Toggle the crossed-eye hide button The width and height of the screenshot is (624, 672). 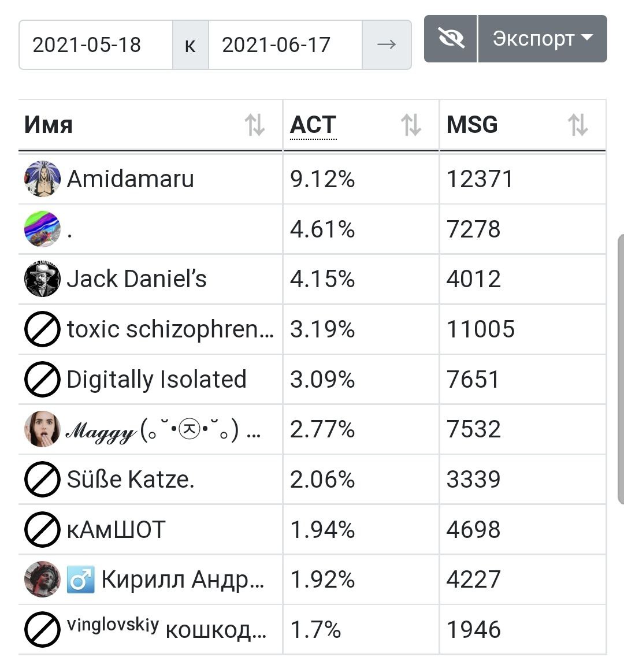pyautogui.click(x=451, y=39)
